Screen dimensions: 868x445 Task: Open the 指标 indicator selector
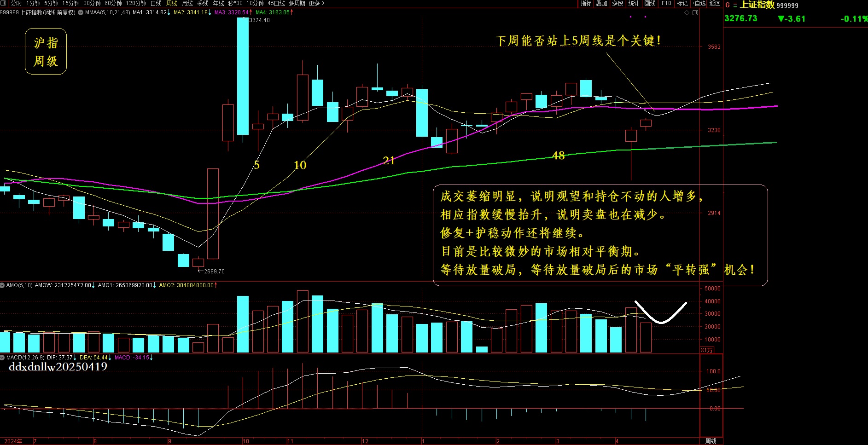[x=586, y=3]
